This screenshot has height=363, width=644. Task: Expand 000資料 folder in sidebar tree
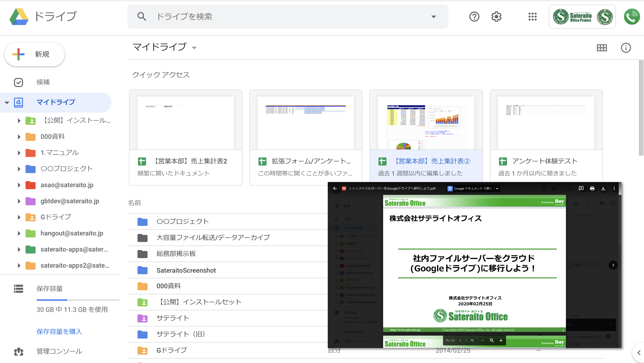click(x=19, y=137)
